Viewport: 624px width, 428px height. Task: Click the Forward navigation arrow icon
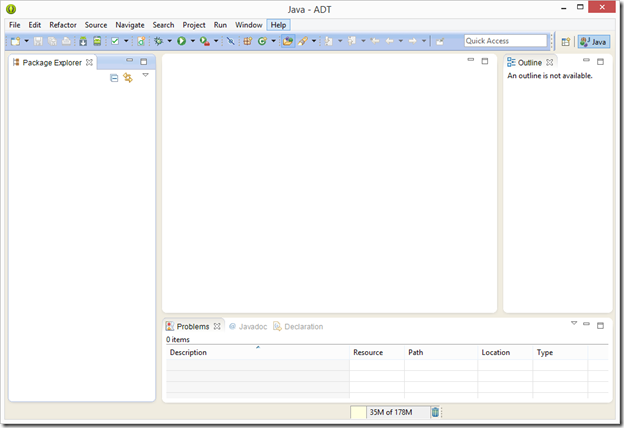pos(413,41)
